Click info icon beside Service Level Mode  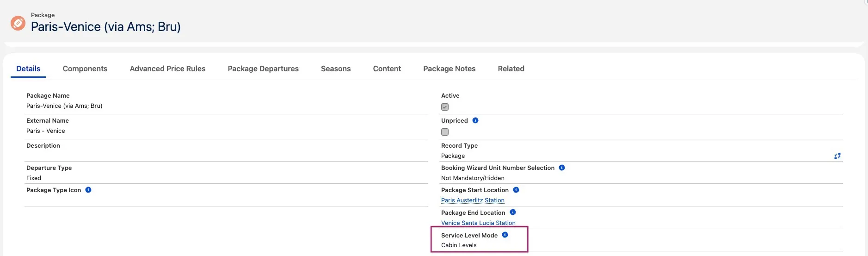tap(505, 235)
